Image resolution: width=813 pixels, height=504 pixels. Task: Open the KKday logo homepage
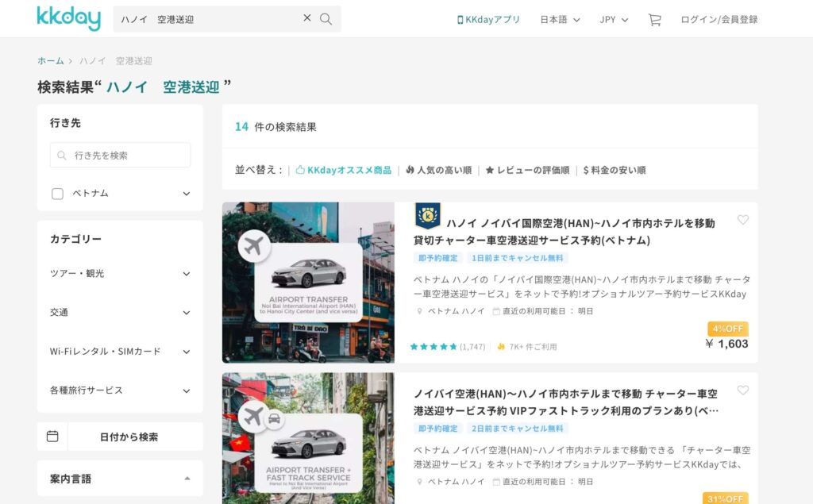tap(68, 19)
